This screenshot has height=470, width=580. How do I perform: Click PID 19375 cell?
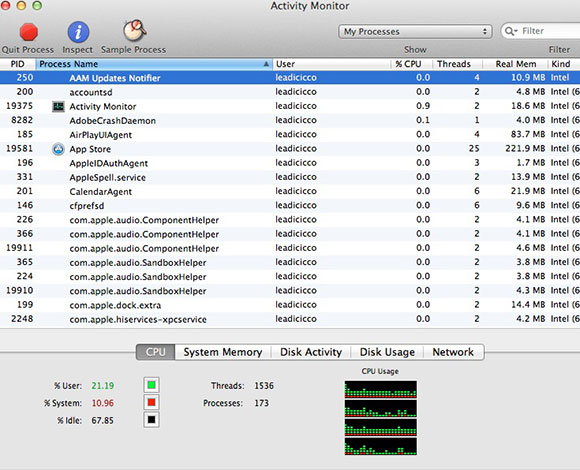tap(19, 106)
